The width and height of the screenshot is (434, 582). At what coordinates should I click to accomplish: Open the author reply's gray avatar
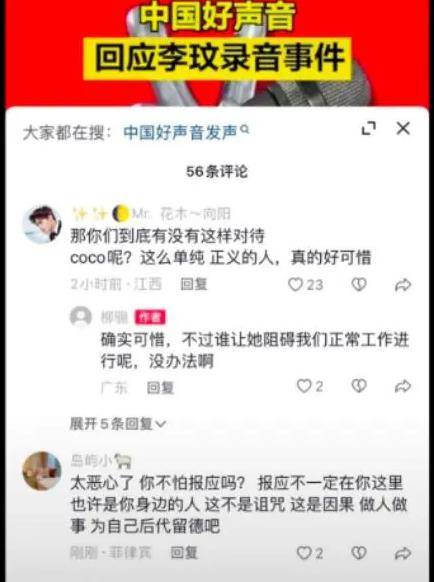click(x=81, y=317)
